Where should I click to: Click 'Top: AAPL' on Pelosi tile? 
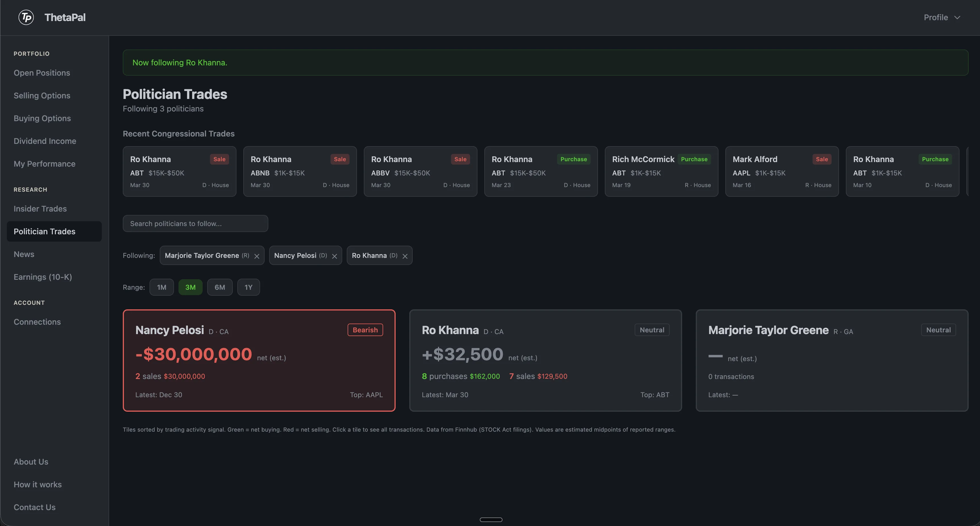coord(366,395)
